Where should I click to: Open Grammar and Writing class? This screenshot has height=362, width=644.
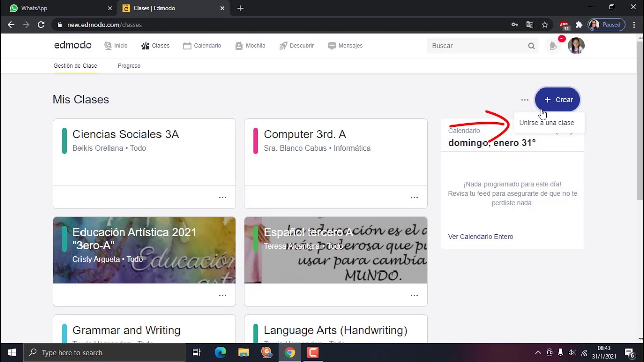coord(126,330)
